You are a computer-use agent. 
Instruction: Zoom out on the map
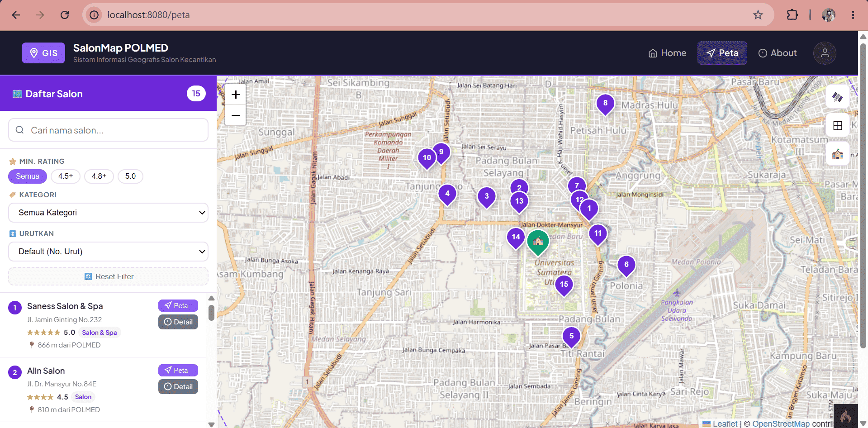(236, 115)
